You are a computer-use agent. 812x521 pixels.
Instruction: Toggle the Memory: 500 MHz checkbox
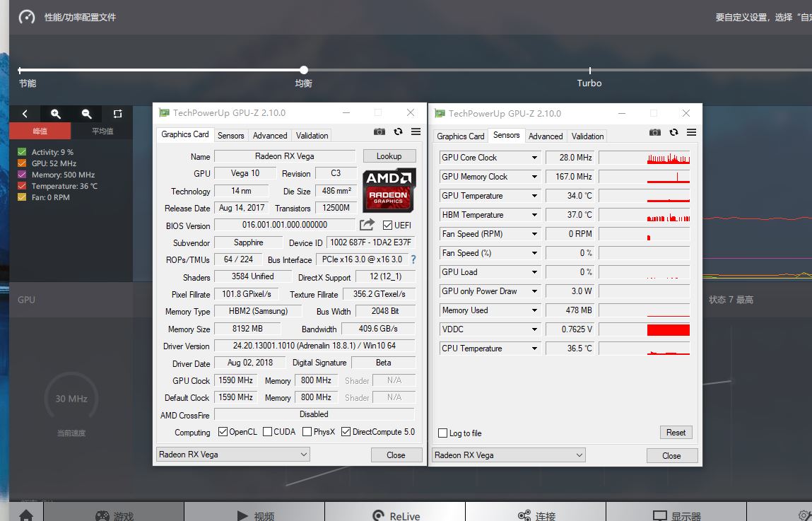pos(22,175)
